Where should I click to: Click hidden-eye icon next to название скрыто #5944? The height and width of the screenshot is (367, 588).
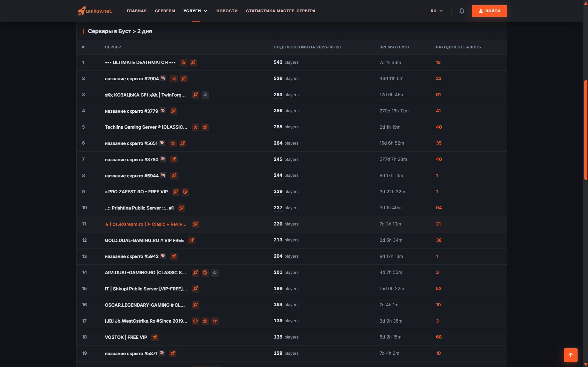(163, 175)
